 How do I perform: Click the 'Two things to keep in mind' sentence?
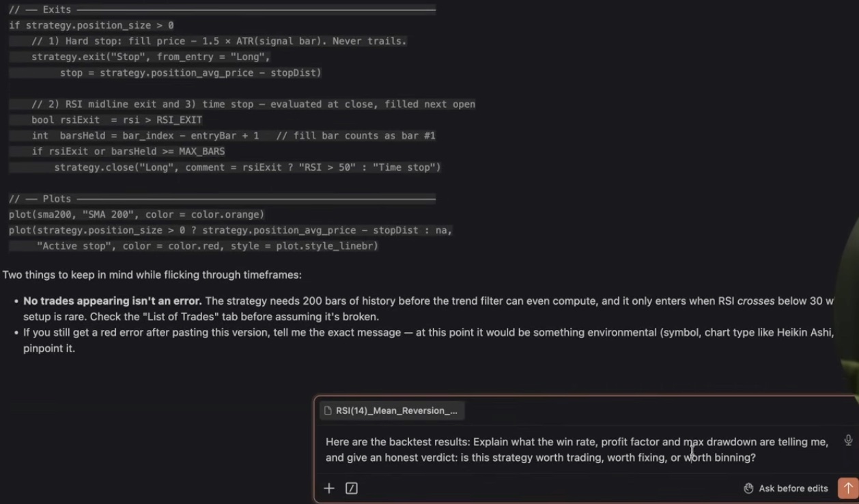[x=152, y=275]
